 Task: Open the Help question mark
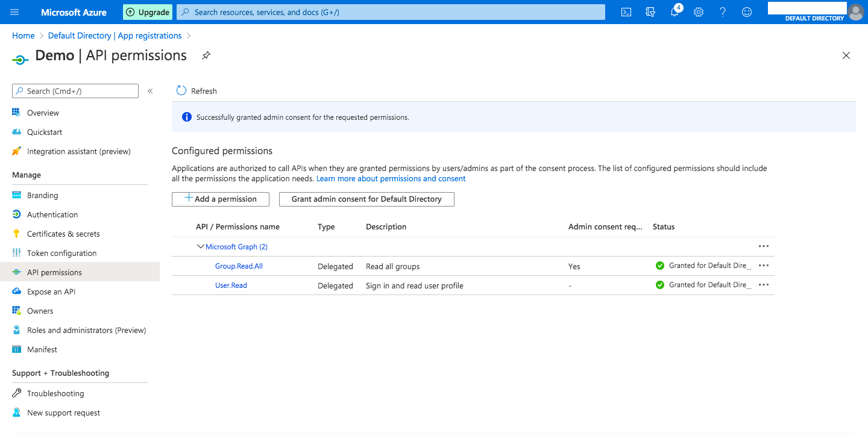(723, 12)
